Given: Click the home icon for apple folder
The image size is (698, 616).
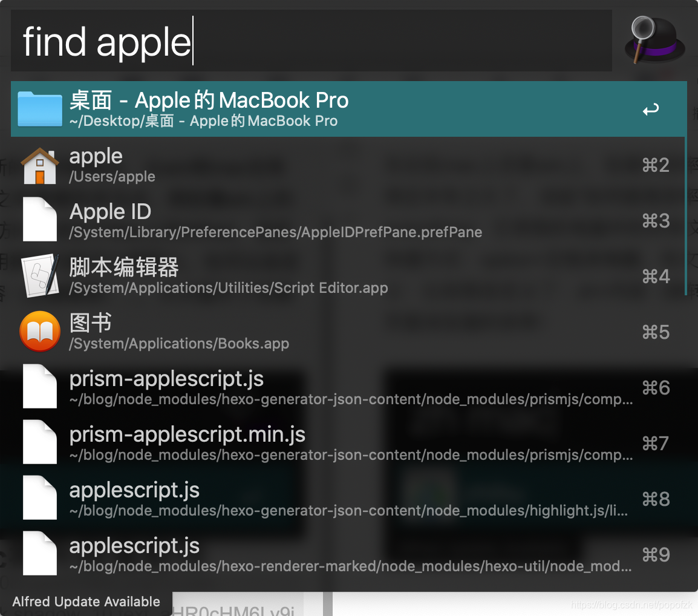Looking at the screenshot, I should 40,166.
